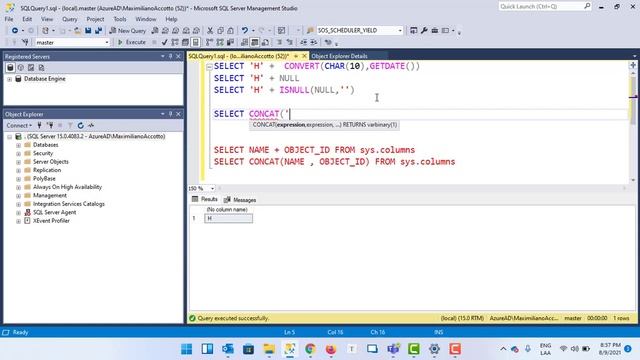Click the Quick Launch search field

pyautogui.click(x=545, y=7)
